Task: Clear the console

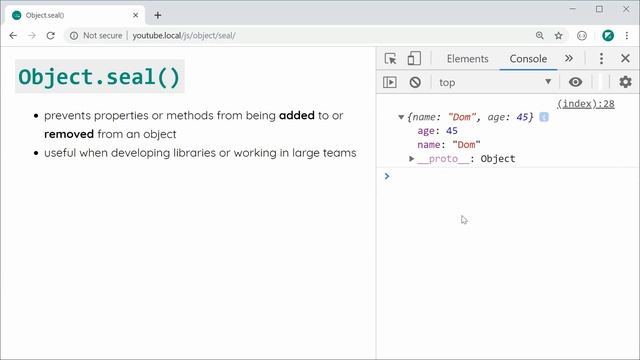Action: [x=415, y=82]
